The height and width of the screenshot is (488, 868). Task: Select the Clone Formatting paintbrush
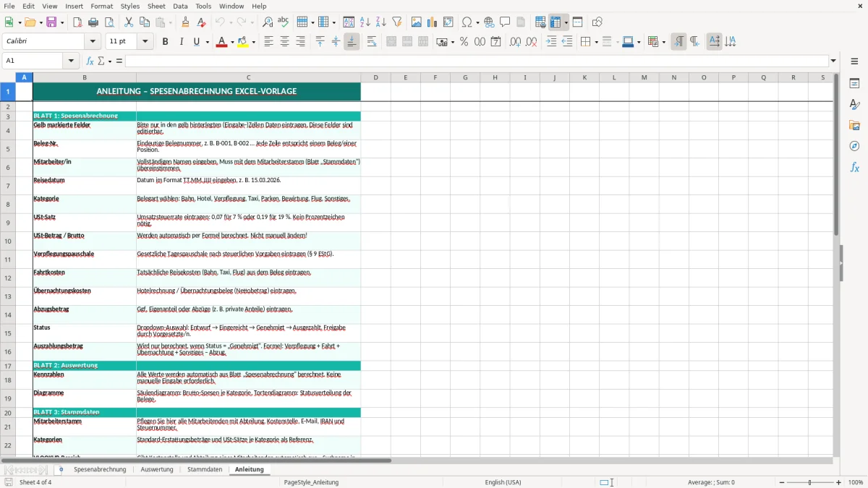pyautogui.click(x=185, y=22)
